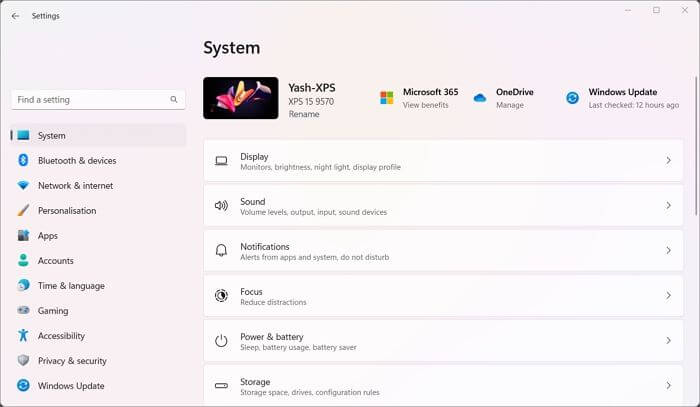This screenshot has width=700, height=407.
Task: Click the System monitor icon in sidebar
Action: click(x=23, y=135)
